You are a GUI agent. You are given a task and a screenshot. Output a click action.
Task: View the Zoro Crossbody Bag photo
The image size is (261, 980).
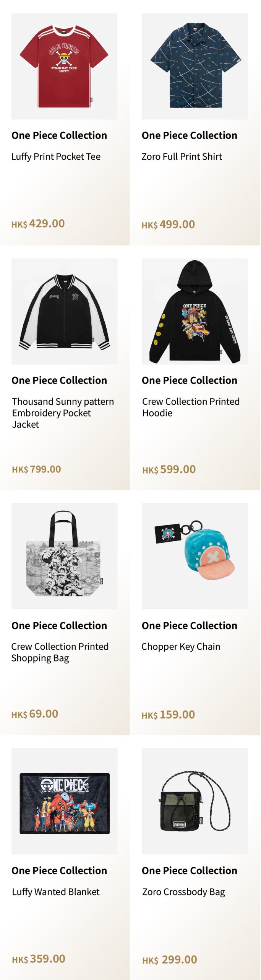coord(195,801)
